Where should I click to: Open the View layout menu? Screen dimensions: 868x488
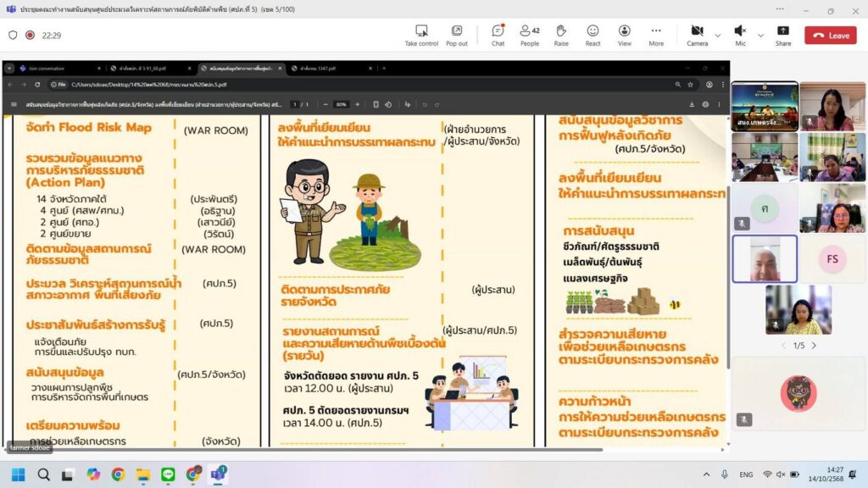624,35
